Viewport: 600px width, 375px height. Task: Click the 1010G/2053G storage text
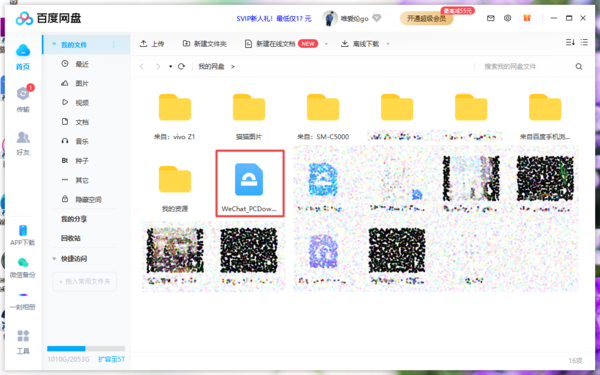click(x=68, y=359)
